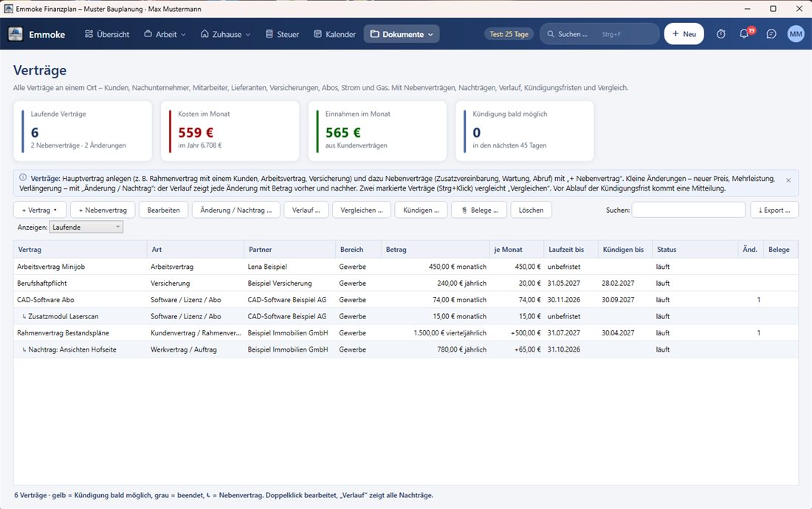Viewport: 812px width, 509px height.
Task: Click the Laufende Verträge summary card
Action: [x=83, y=131]
